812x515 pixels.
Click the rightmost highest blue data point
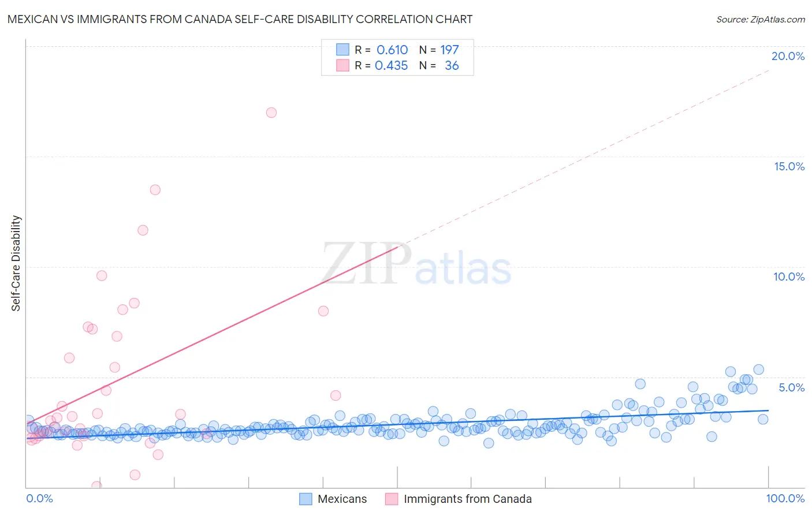pos(759,370)
